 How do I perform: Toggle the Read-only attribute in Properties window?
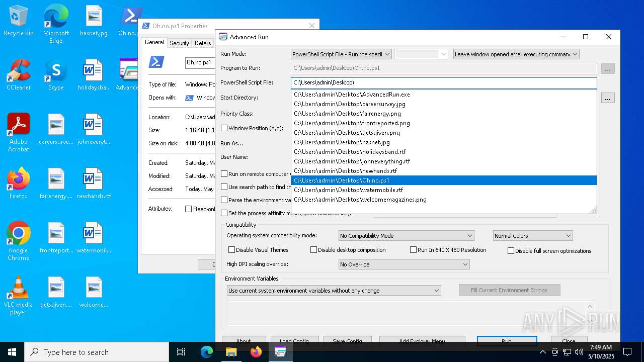coord(189,209)
